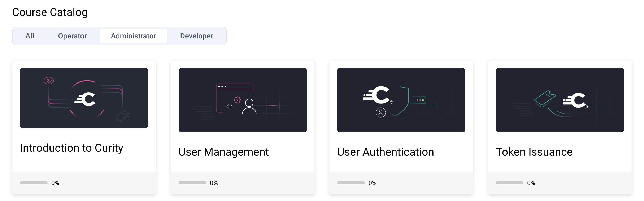
Task: Click the Introduction to Curity title
Action: click(x=71, y=148)
